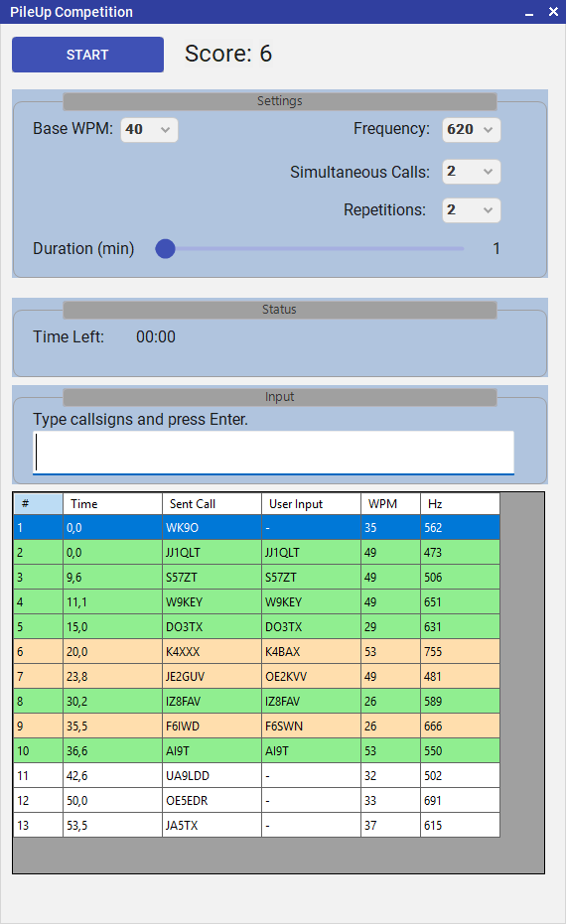Open the Base WPM dropdown
Screen dimensions: 566x924
pyautogui.click(x=149, y=130)
